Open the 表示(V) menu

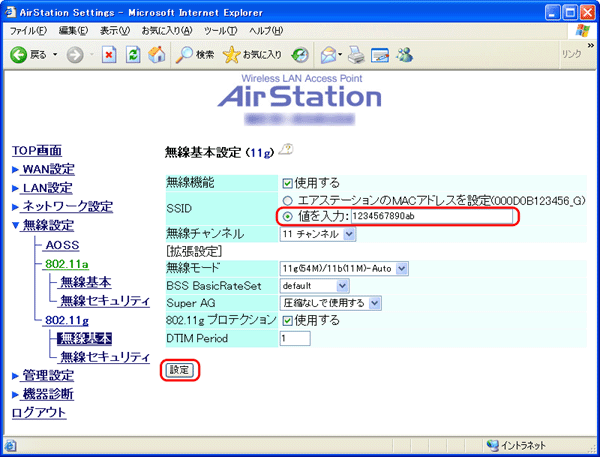click(x=115, y=31)
